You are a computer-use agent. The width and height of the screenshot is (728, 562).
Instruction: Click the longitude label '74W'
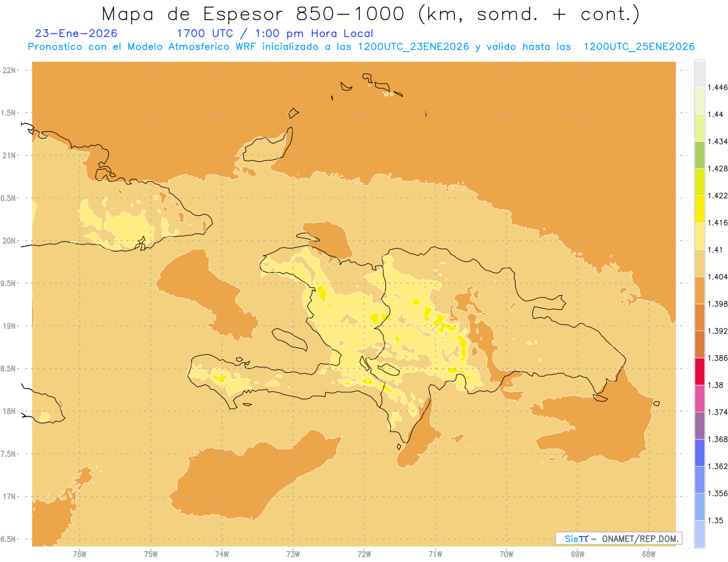pyautogui.click(x=222, y=554)
